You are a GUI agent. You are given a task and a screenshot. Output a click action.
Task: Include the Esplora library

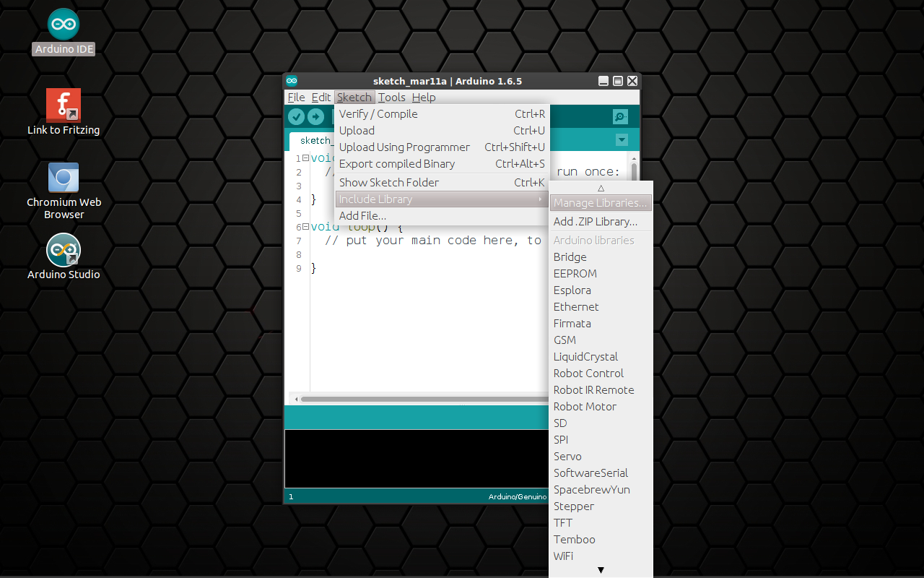(601, 290)
